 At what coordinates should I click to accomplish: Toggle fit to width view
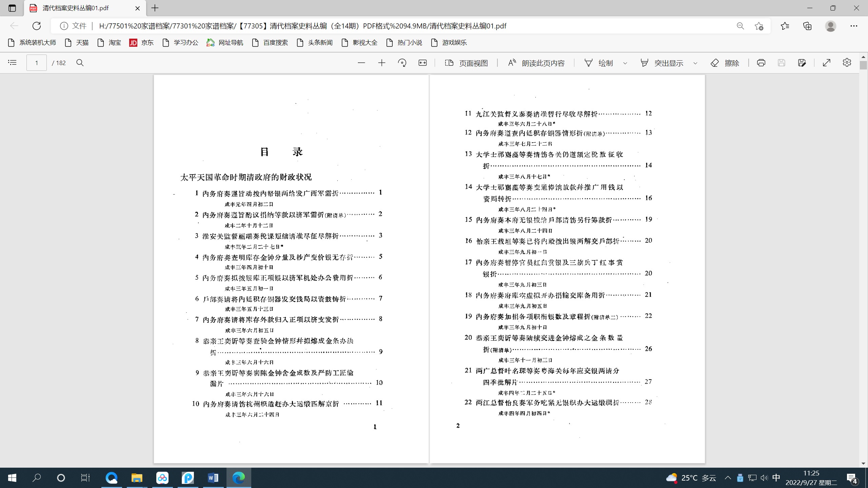click(x=422, y=63)
